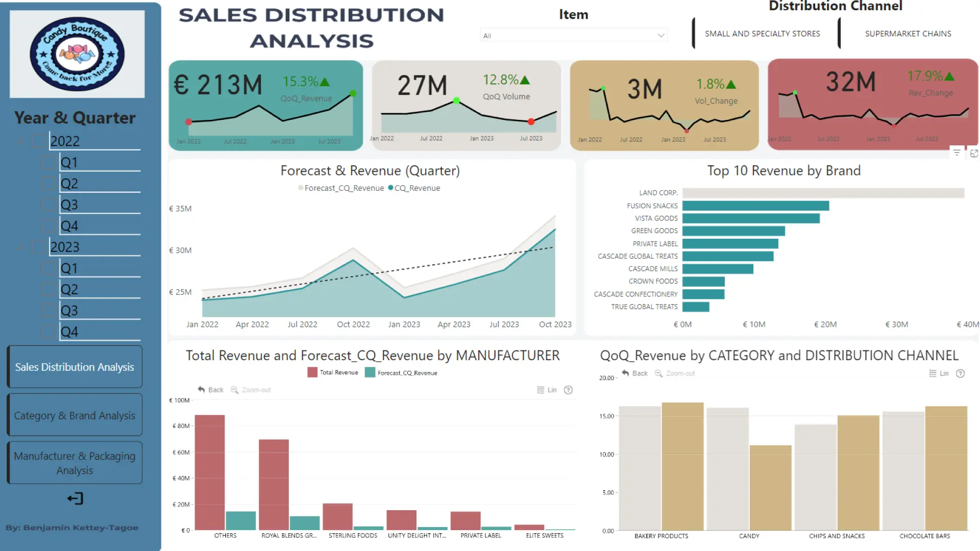The height and width of the screenshot is (551, 980).
Task: Click the CANDY tan bar
Action: point(771,488)
